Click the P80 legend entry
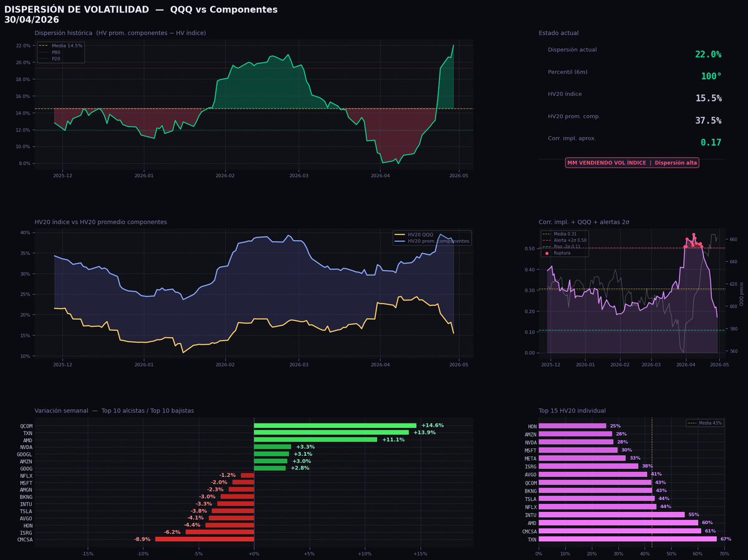Screen dimensions: 748x560 49,52
